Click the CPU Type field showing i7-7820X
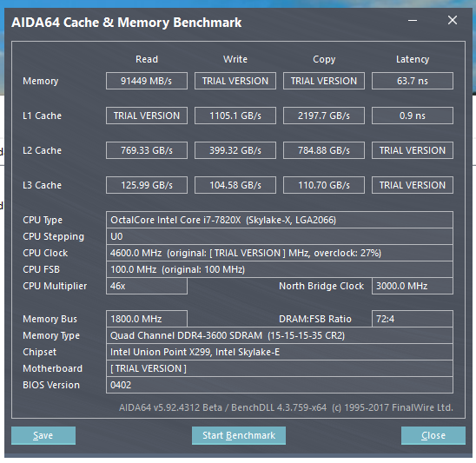 tap(280, 220)
